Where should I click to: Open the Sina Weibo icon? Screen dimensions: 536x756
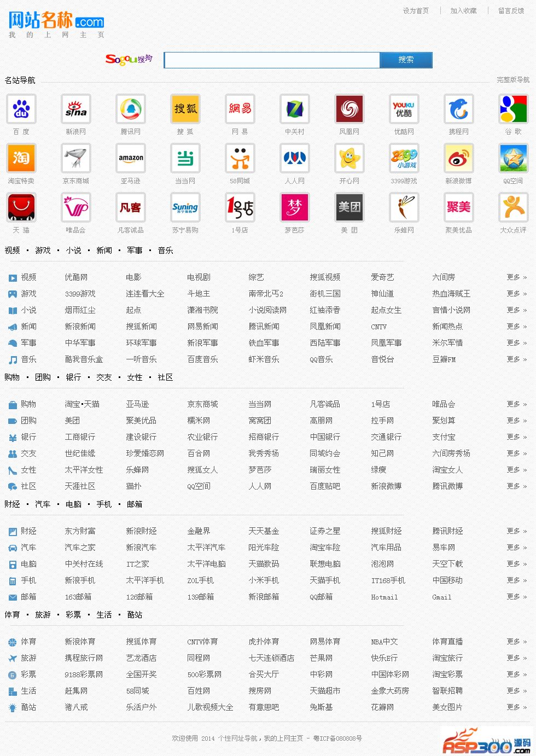tap(459, 158)
